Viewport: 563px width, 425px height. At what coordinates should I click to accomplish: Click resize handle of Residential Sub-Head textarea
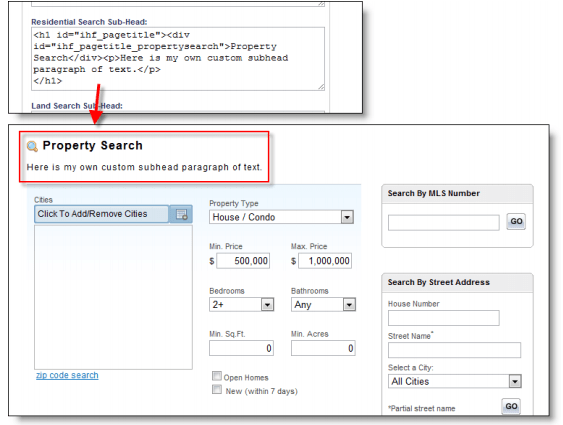(x=321, y=87)
